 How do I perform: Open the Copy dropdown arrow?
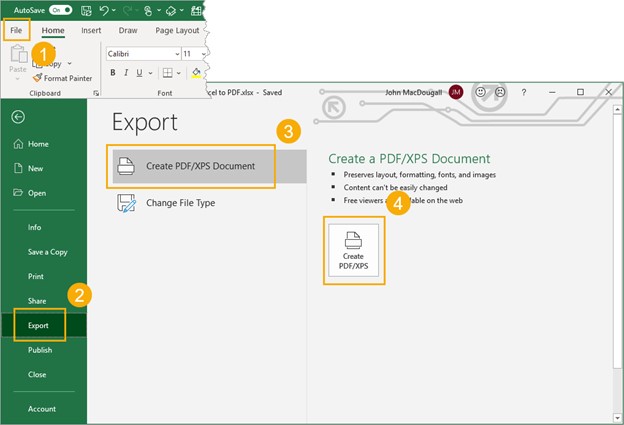(x=70, y=64)
